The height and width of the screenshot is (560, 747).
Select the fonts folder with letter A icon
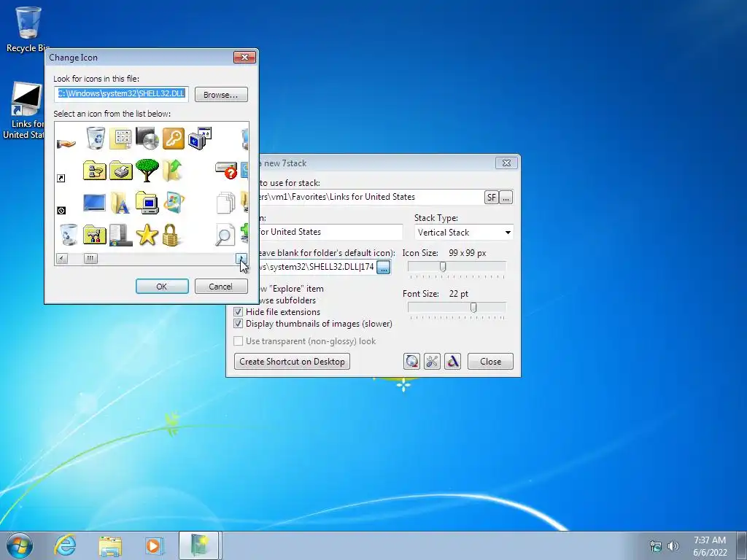(120, 203)
